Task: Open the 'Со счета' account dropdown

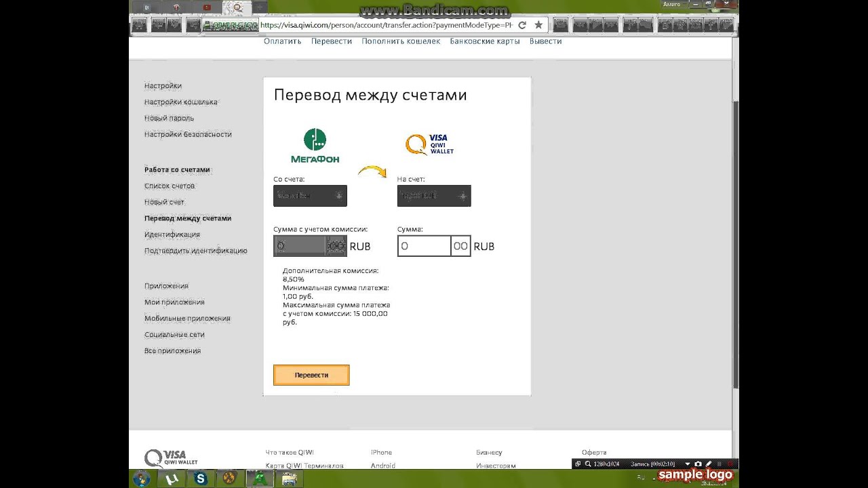Action: [x=310, y=196]
